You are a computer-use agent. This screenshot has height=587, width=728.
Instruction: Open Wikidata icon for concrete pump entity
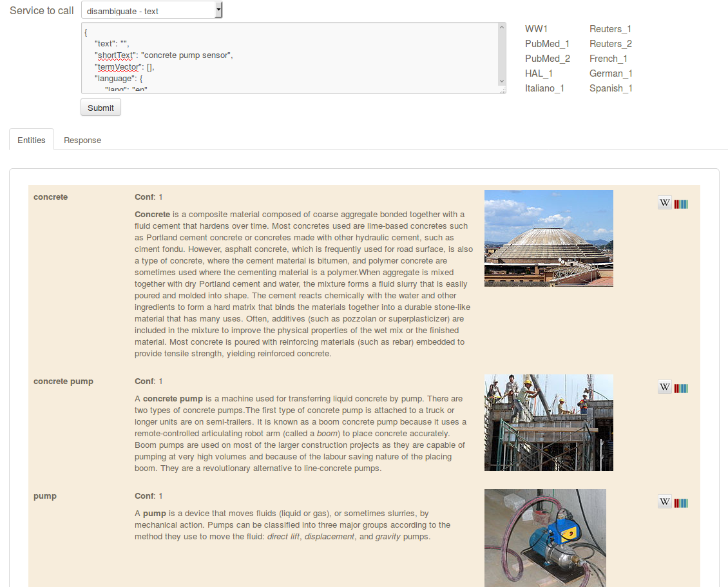681,389
